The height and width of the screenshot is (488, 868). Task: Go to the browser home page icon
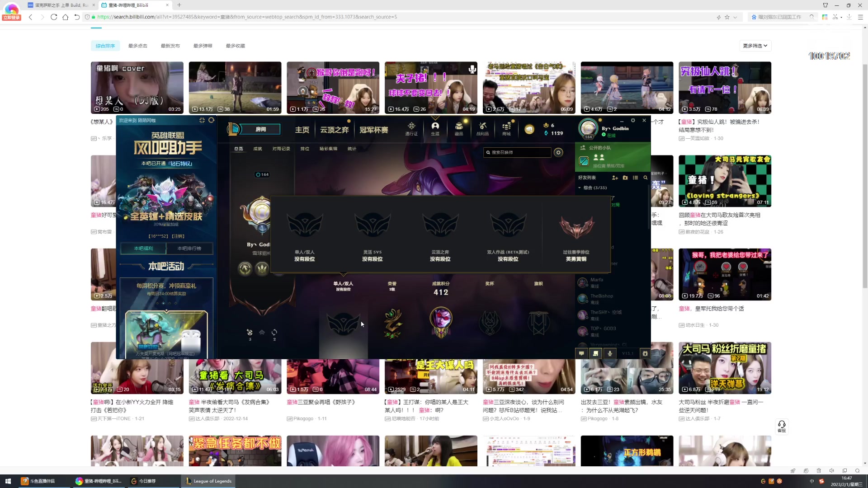pos(65,17)
